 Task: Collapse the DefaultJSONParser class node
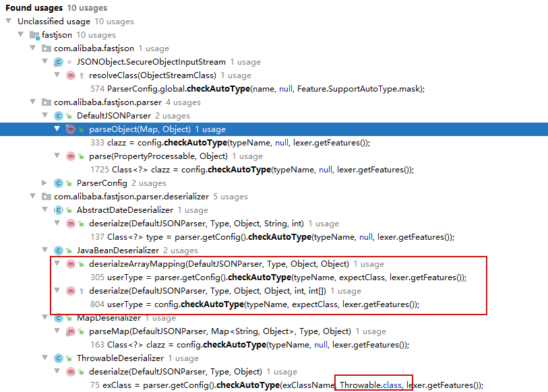click(44, 115)
